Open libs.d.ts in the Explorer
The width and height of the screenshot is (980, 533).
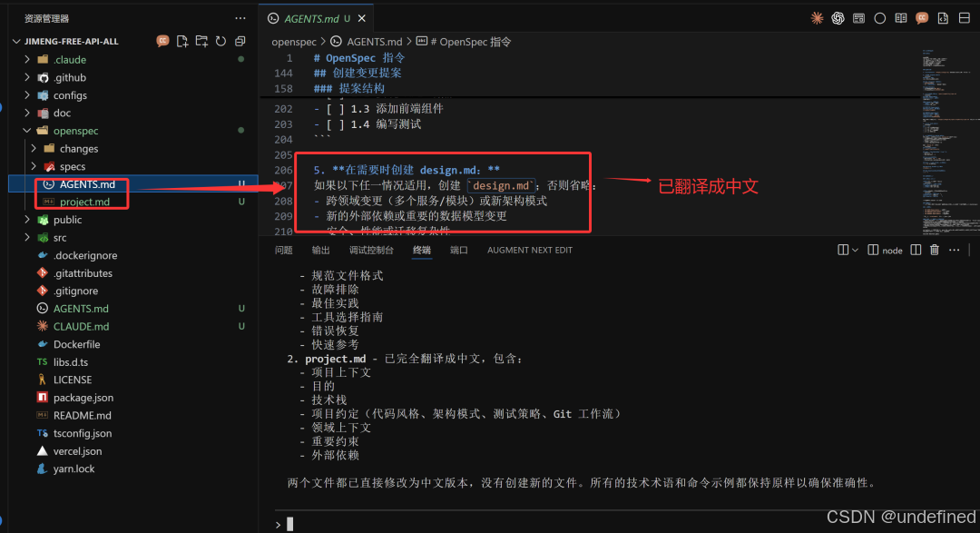pos(71,362)
